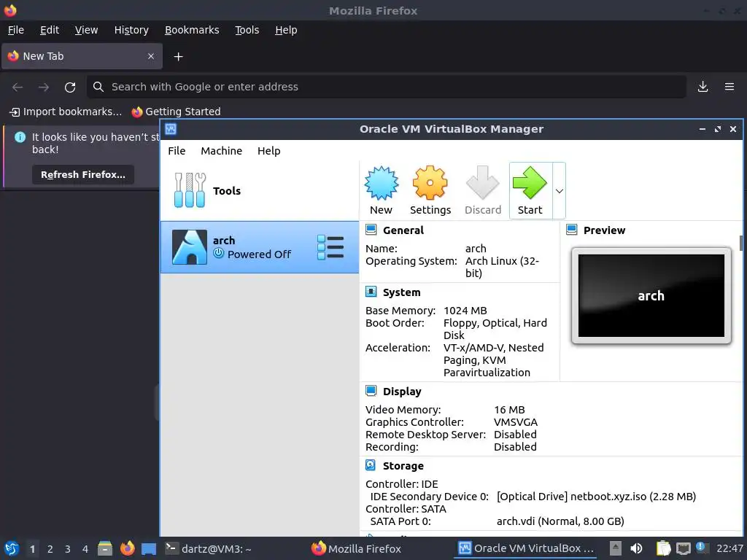Open volume control in system tray
The image size is (747, 560).
pos(636,548)
